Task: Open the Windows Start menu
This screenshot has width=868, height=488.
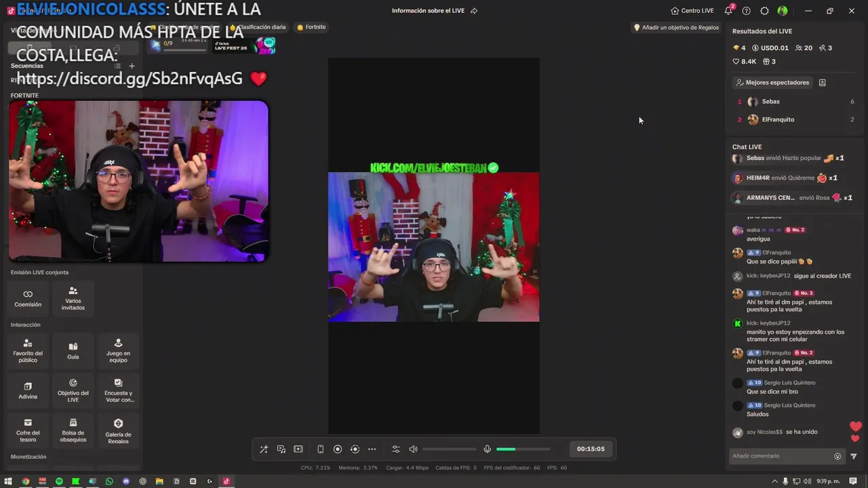Action: point(9,481)
